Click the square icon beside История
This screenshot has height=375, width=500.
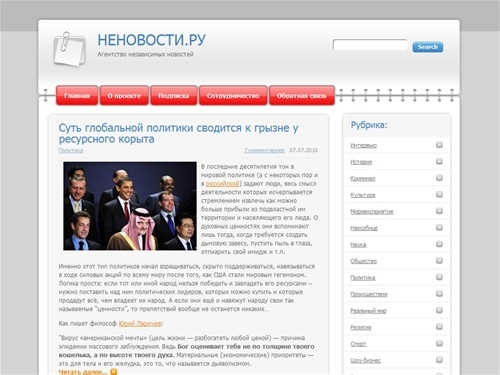click(439, 161)
